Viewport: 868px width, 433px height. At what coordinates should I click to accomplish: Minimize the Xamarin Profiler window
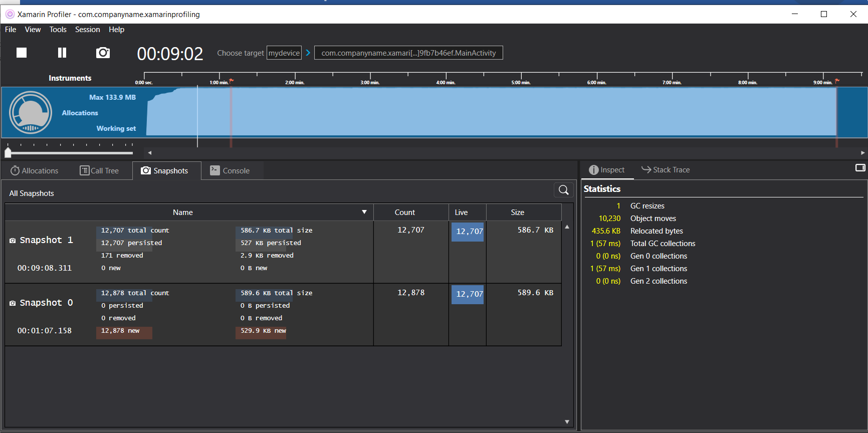click(x=795, y=14)
